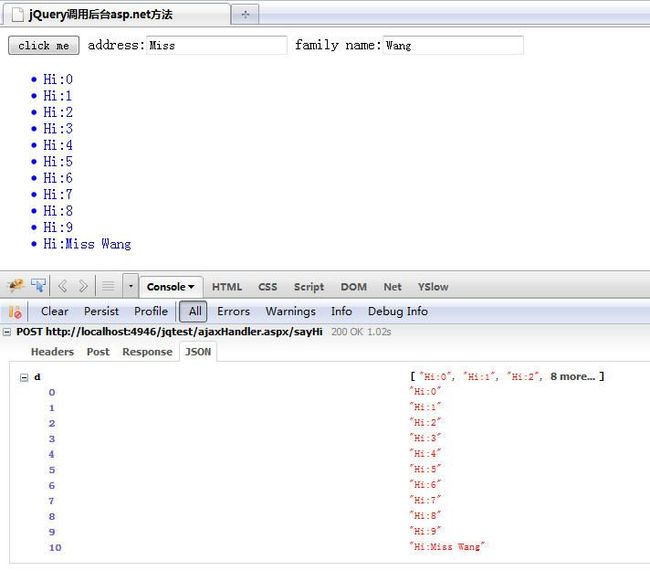Go back with the left arrow icon
This screenshot has width=650, height=581.
coord(63,286)
